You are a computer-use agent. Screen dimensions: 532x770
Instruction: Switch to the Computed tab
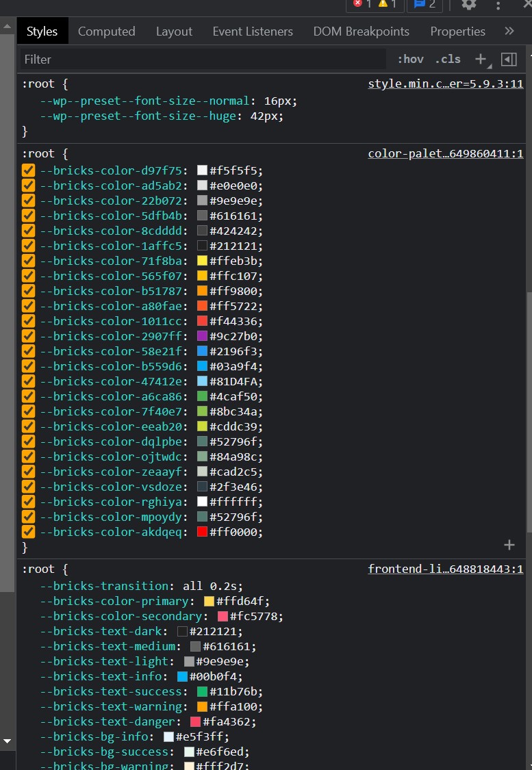(x=107, y=31)
